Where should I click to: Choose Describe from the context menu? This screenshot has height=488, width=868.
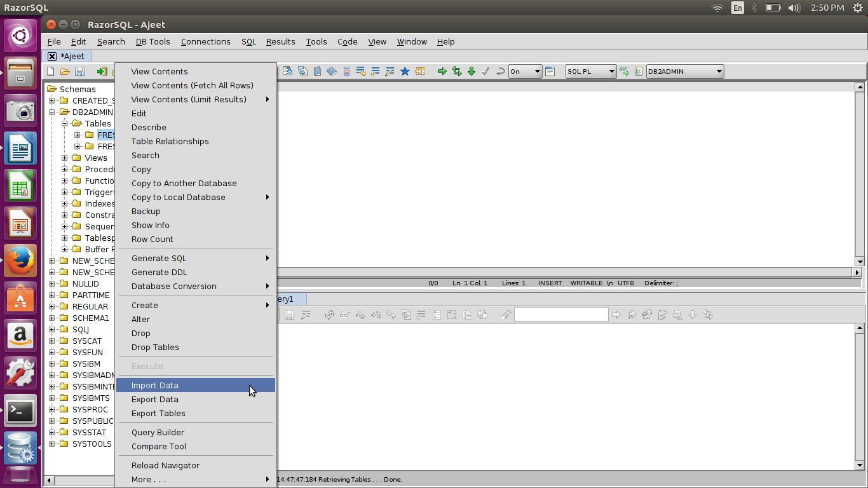tap(196, 127)
